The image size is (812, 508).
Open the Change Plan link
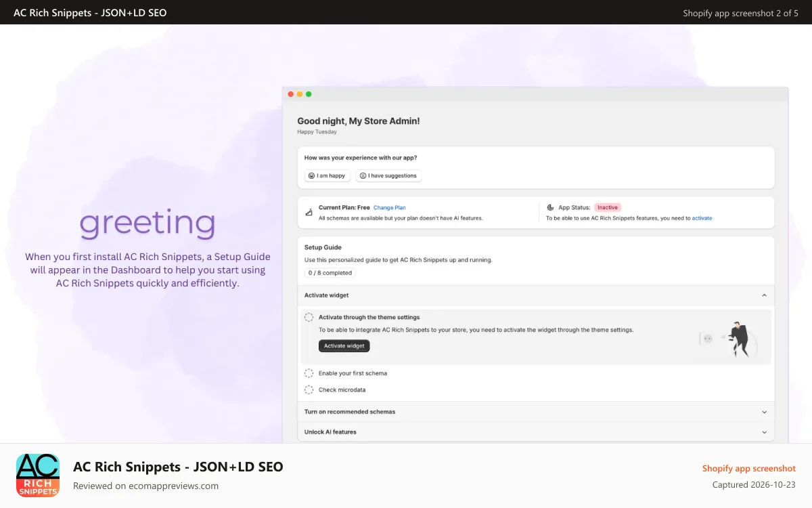click(390, 208)
